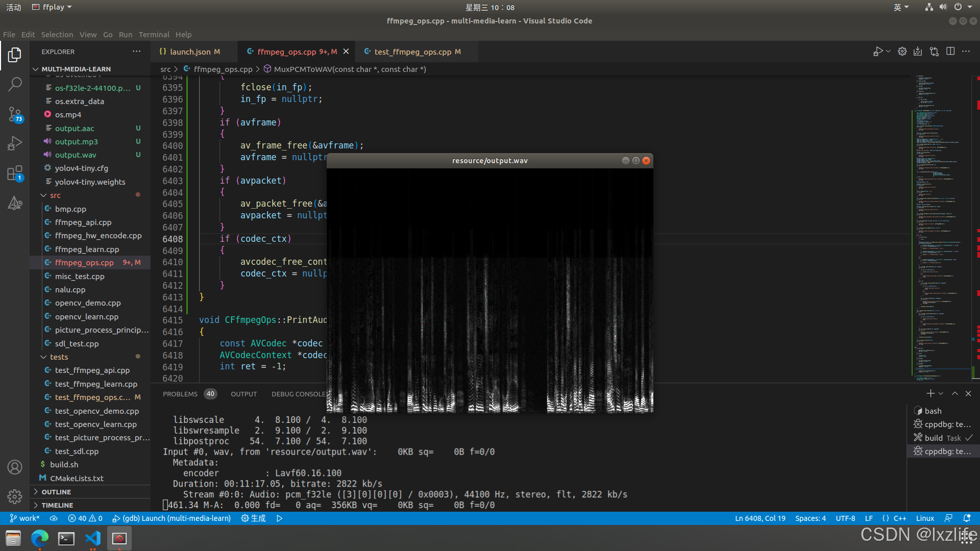Collapse the src folder in the Explorer

pos(55,195)
